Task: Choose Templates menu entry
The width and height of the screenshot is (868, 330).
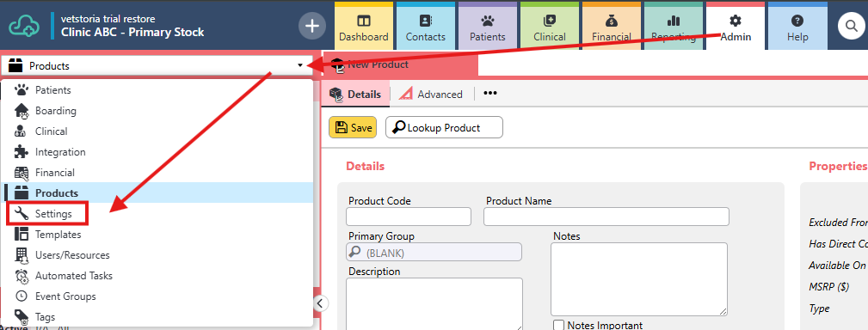Action: pyautogui.click(x=157, y=235)
